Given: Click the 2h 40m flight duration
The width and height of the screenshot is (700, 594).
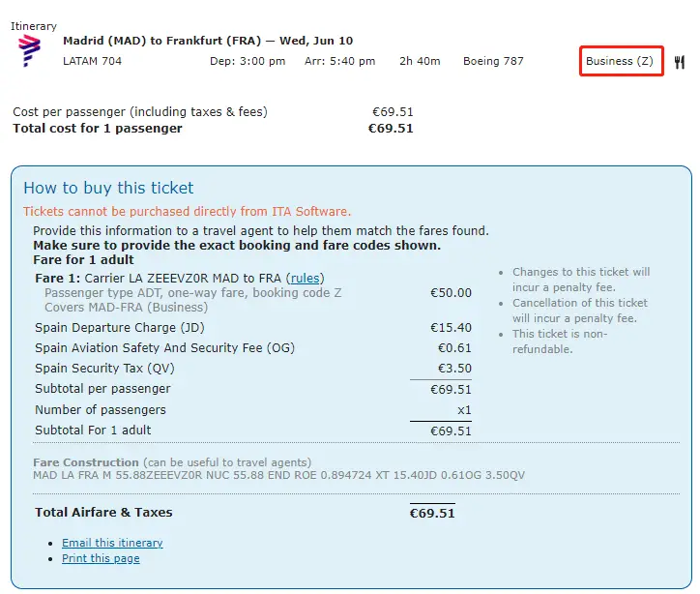Looking at the screenshot, I should click(x=420, y=61).
